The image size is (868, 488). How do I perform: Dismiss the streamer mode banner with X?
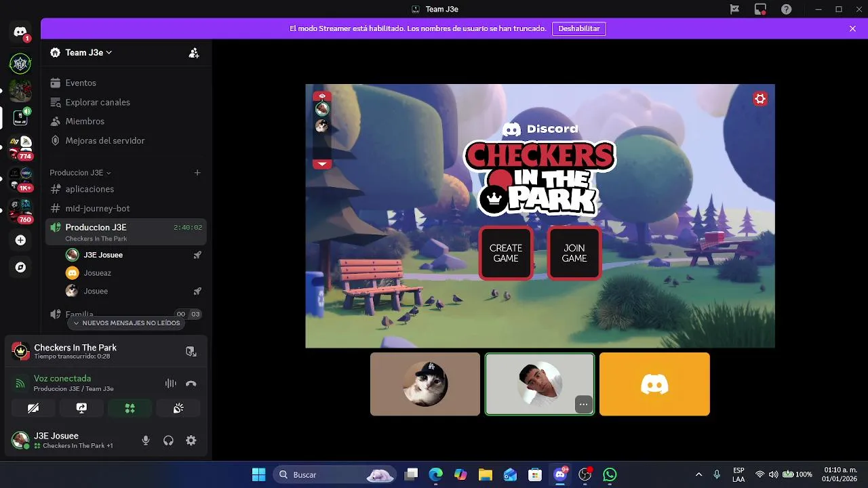(852, 28)
